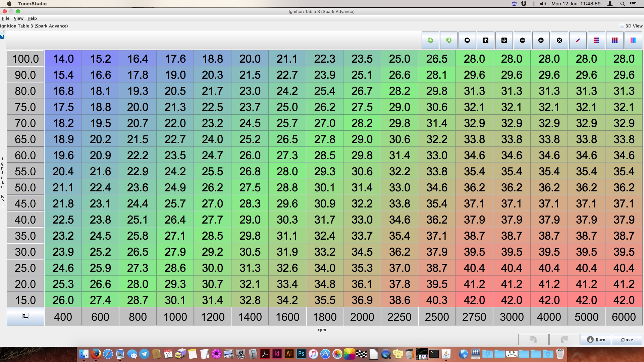The height and width of the screenshot is (362, 644).
Task: Click the pink-to-cyan gradient color button
Action: coord(633,40)
